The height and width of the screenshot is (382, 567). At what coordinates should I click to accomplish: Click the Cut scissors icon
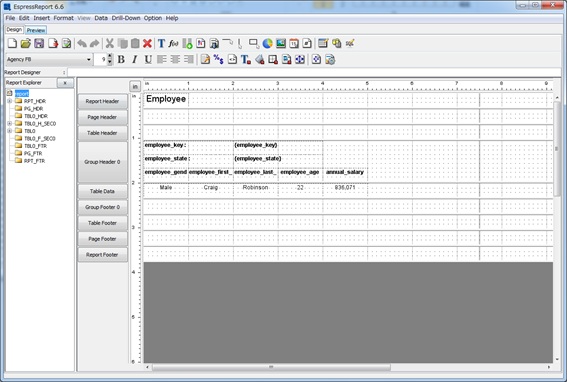tap(110, 43)
